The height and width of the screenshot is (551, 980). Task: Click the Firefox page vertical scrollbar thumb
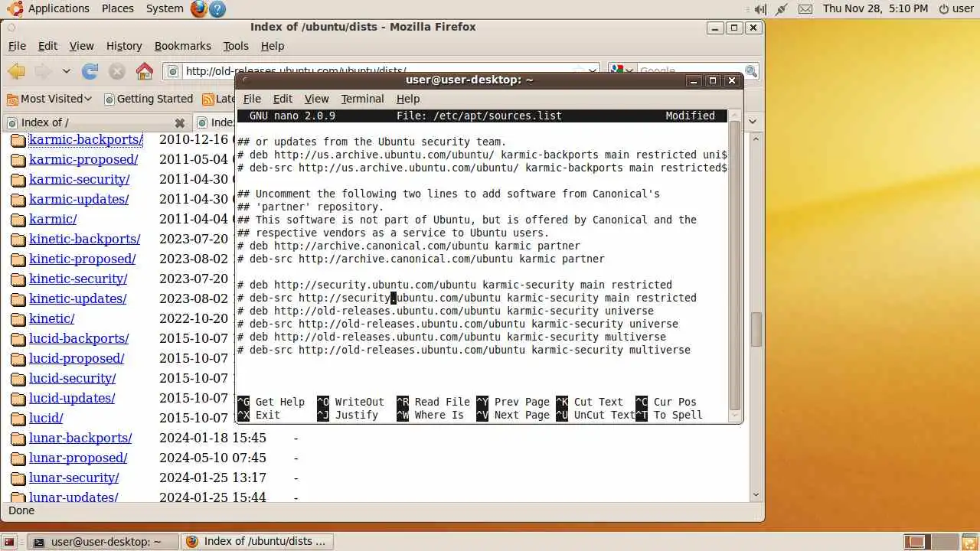[x=756, y=329]
